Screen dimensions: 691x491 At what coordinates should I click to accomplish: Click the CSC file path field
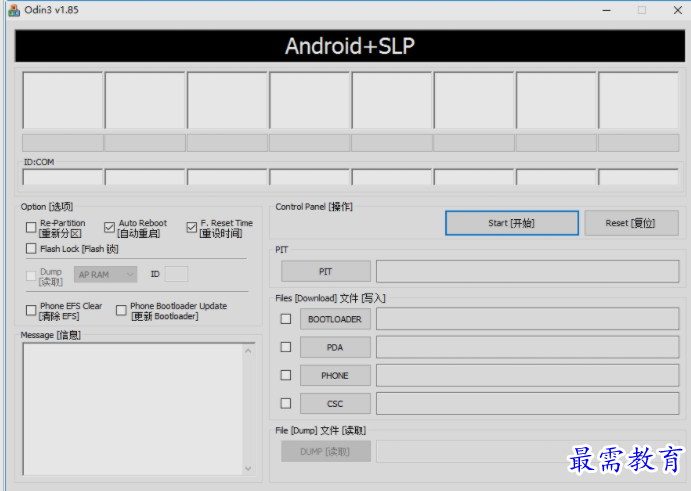point(528,404)
